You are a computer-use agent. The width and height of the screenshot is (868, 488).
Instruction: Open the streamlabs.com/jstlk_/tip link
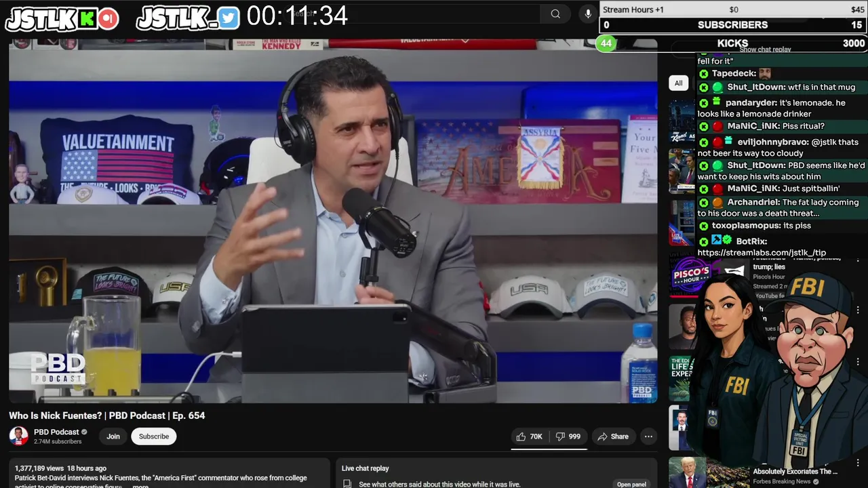762,253
